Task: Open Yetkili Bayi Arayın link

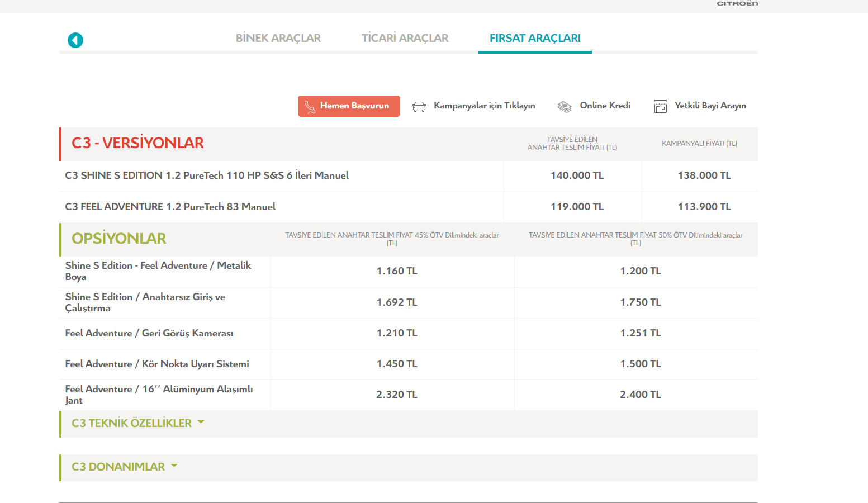Action: [710, 106]
